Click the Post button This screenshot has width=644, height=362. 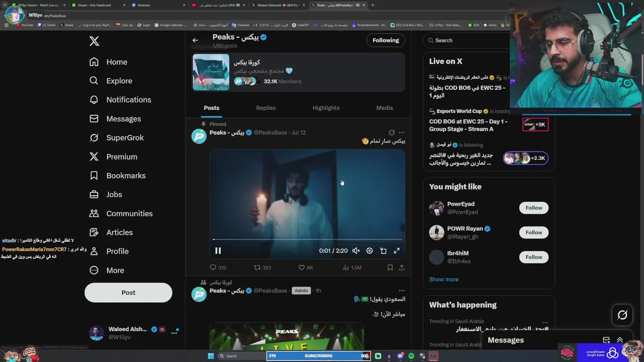click(128, 293)
